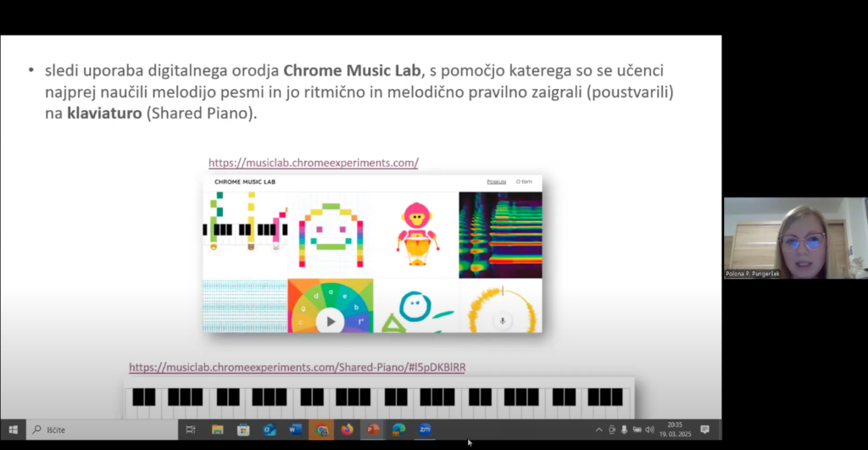The image size is (868, 450).
Task: Open the volume control in the system tray
Action: coord(650,430)
